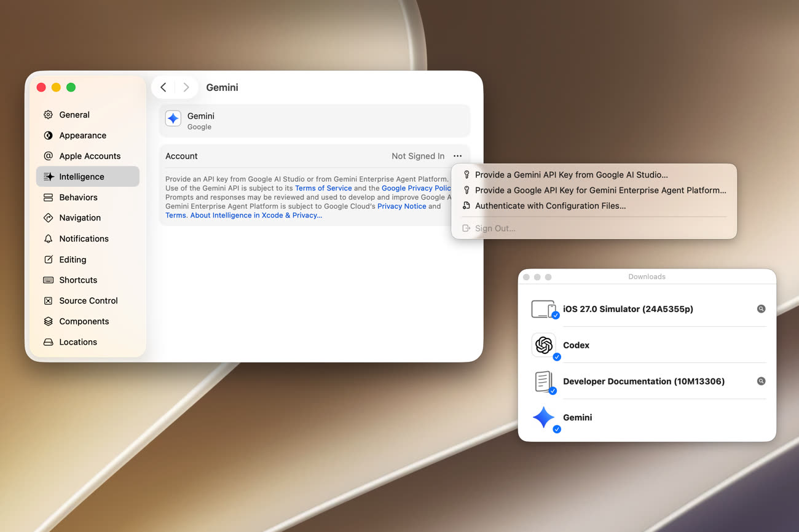Click the Navigation diamond arrow icon

48,218
